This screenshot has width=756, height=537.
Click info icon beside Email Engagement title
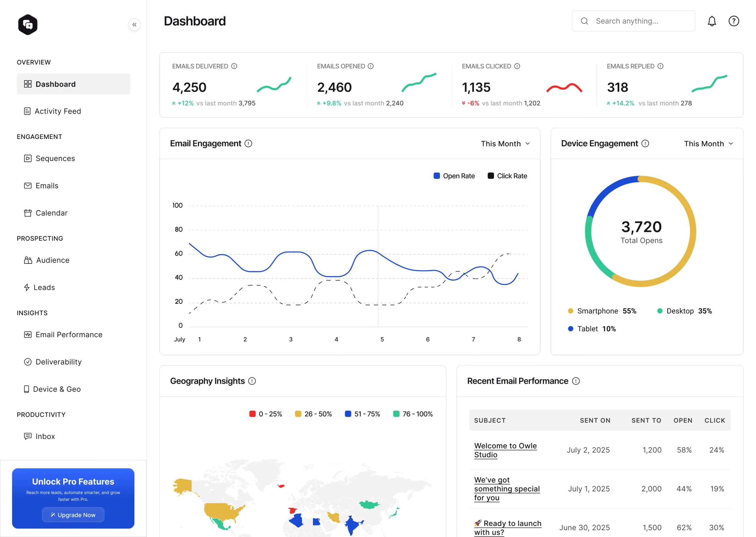(x=248, y=143)
